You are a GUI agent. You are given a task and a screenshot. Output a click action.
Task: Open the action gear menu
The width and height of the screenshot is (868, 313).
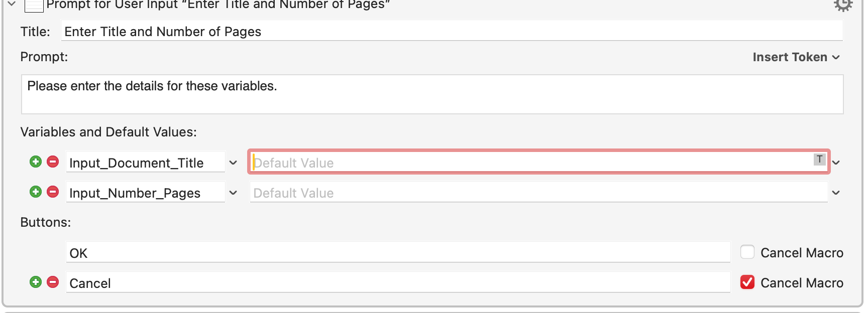[843, 5]
